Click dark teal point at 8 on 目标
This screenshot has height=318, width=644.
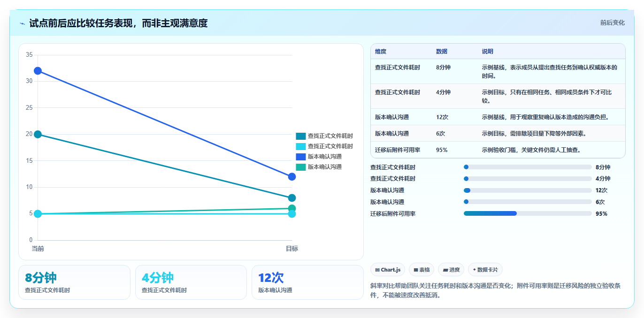(292, 198)
